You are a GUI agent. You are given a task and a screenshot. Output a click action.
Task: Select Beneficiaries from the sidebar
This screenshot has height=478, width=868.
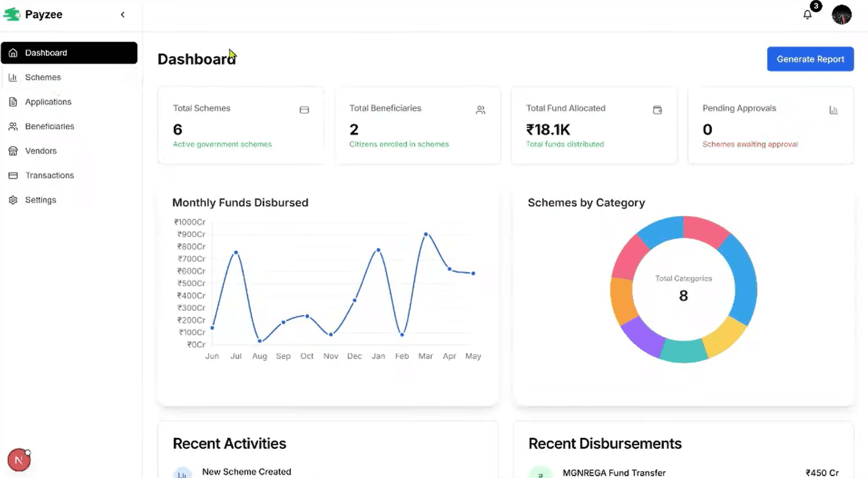[49, 126]
